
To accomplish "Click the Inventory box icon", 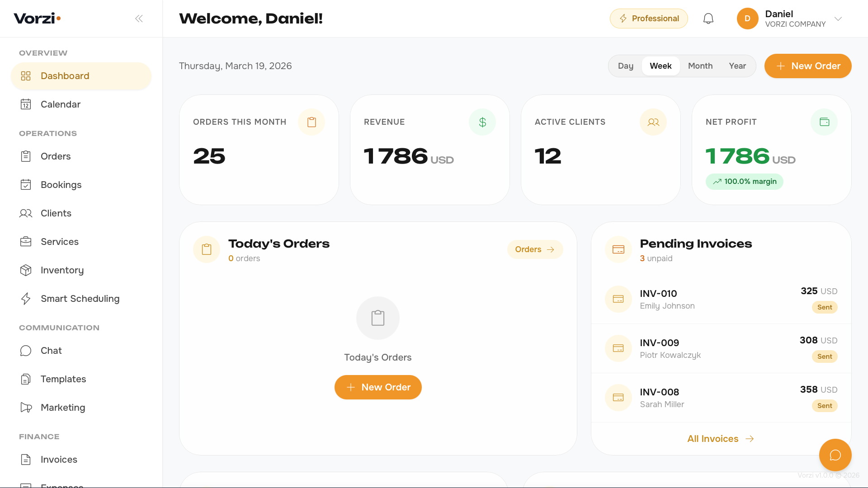I will click(26, 270).
